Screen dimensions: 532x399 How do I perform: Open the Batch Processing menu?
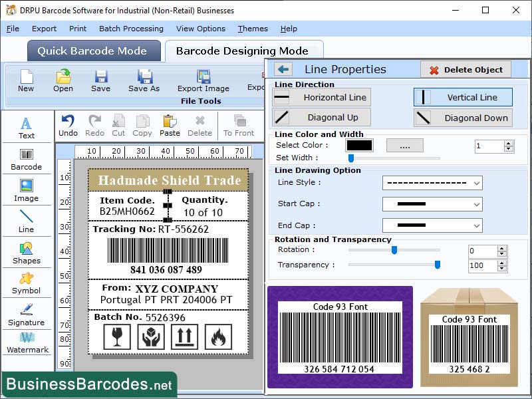pos(130,29)
